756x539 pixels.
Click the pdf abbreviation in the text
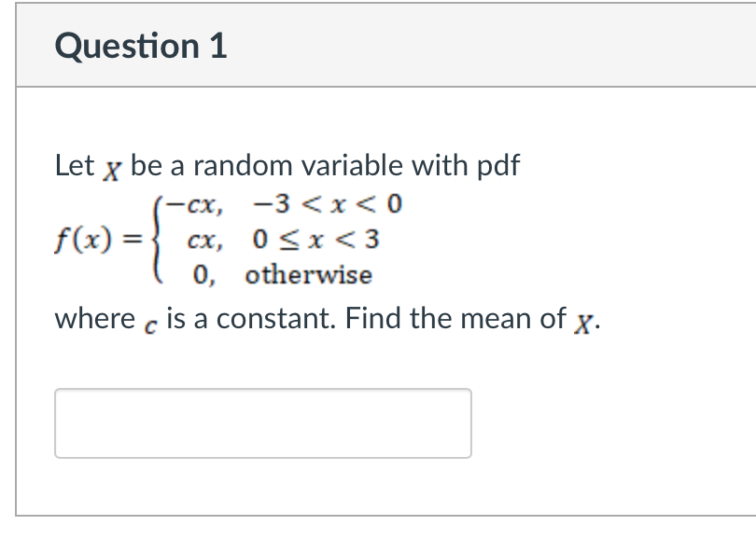pyautogui.click(x=497, y=166)
